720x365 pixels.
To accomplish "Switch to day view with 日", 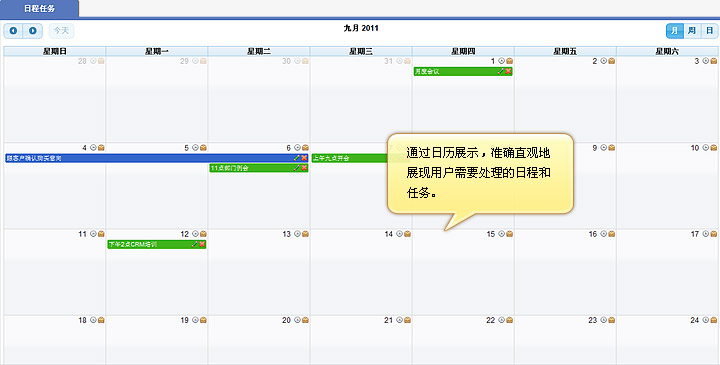I will click(x=709, y=31).
